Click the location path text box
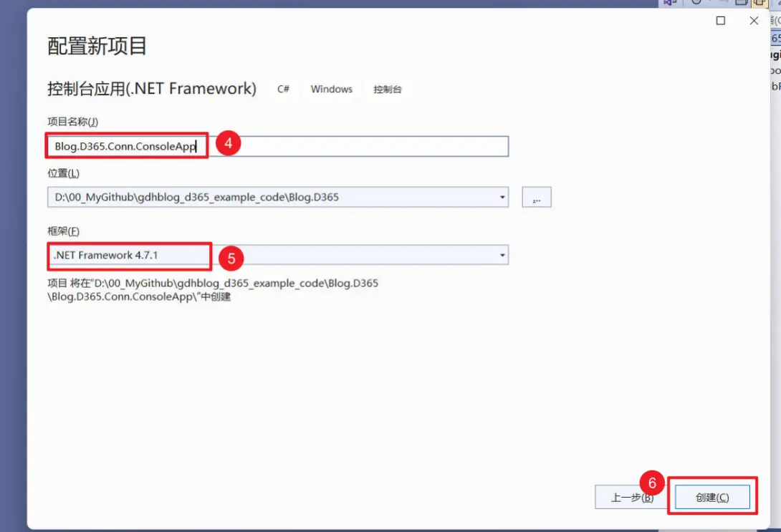This screenshot has width=781, height=532. (x=272, y=197)
